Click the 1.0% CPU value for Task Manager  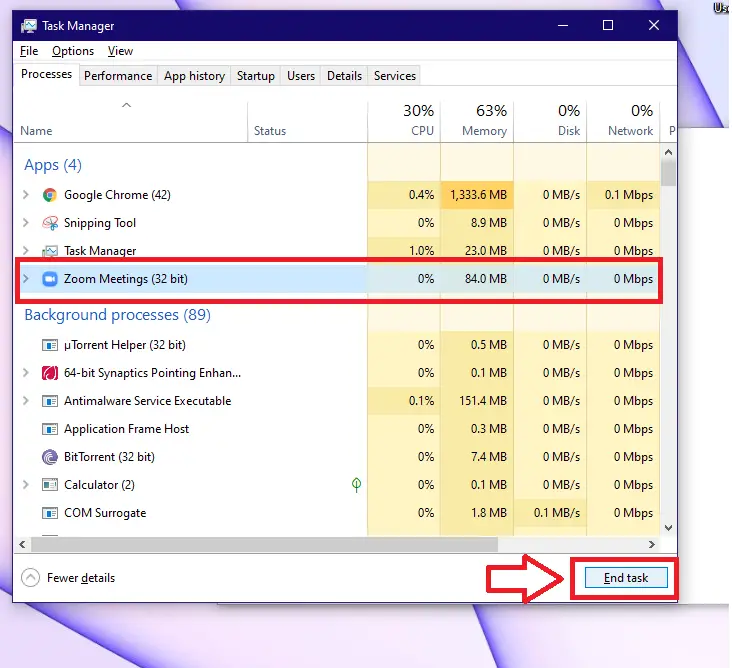[422, 251]
